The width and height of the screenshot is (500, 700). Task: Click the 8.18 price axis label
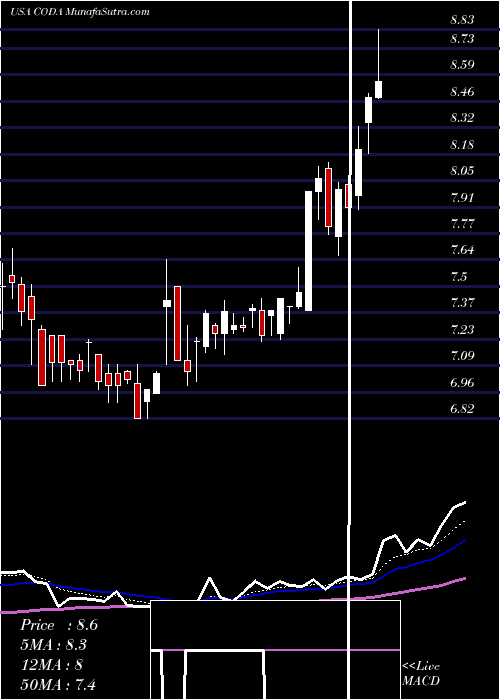click(x=462, y=145)
